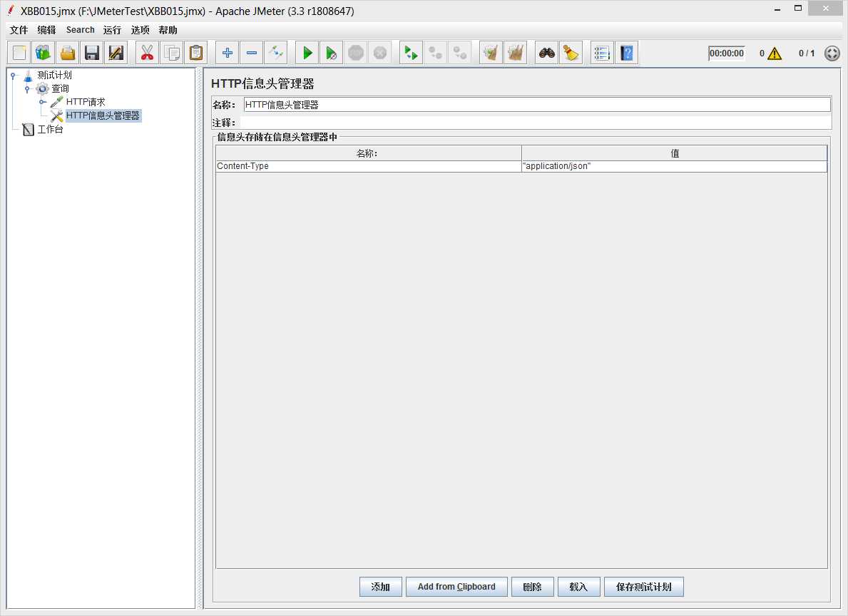This screenshot has height=616, width=848.
Task: Open the 编辑 menu
Action: point(46,30)
